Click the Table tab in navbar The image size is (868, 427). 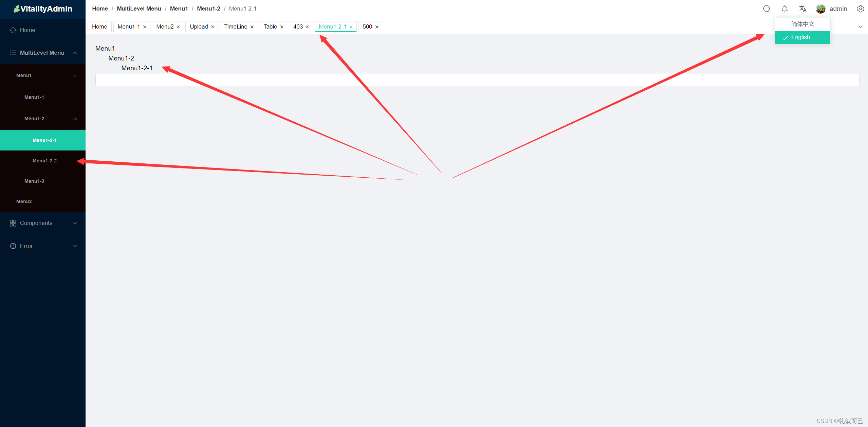[x=270, y=26]
